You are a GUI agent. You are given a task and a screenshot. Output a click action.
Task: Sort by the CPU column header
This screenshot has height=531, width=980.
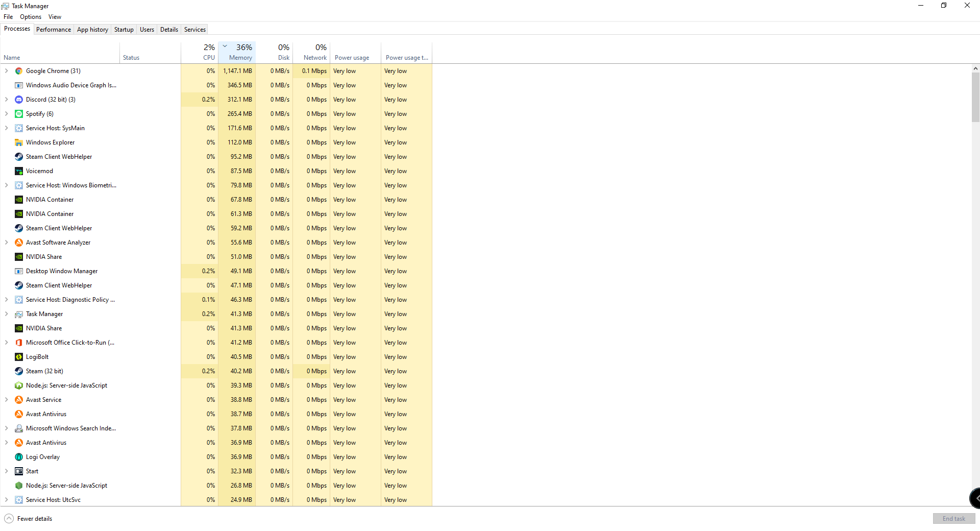pos(200,52)
